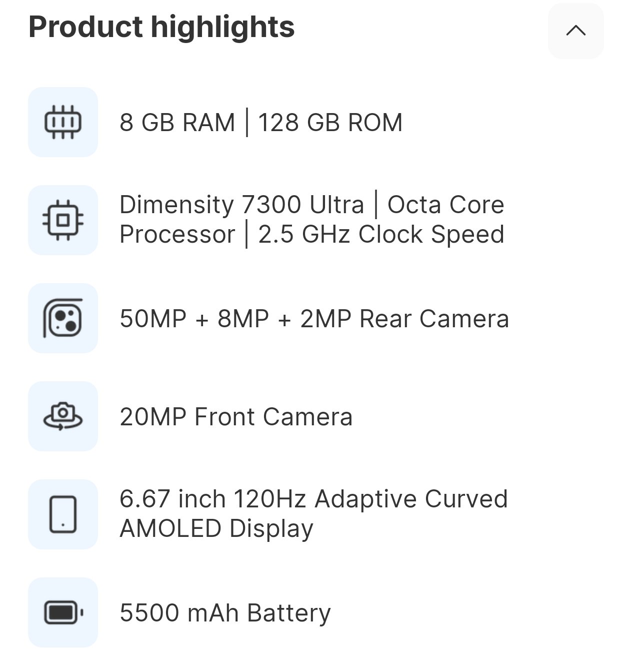632x672 pixels.
Task: Click the 6.67 inch text
Action: tap(172, 499)
